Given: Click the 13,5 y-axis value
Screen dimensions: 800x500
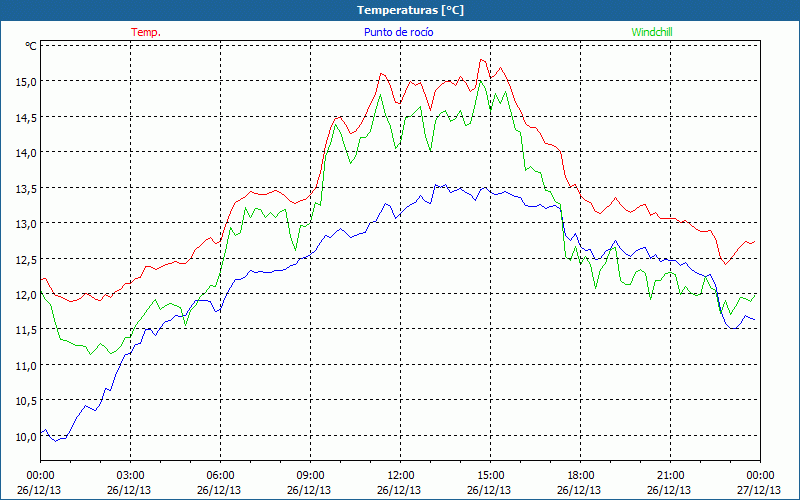Looking at the screenshot, I should (27, 188).
